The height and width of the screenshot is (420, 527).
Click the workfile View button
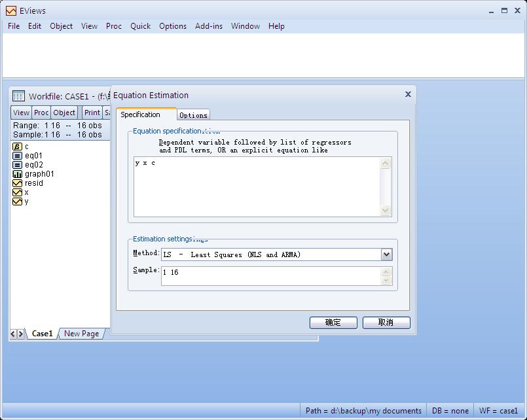tap(21, 113)
